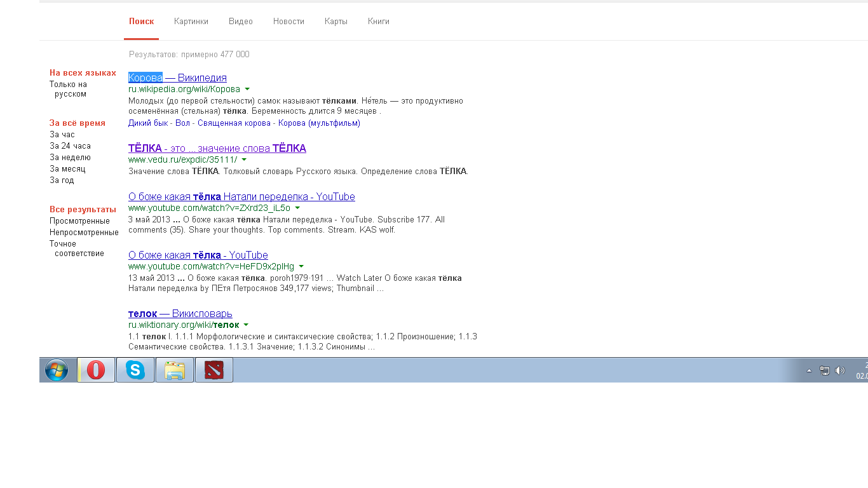
Task: Limit results to За неделю
Action: [x=70, y=158]
